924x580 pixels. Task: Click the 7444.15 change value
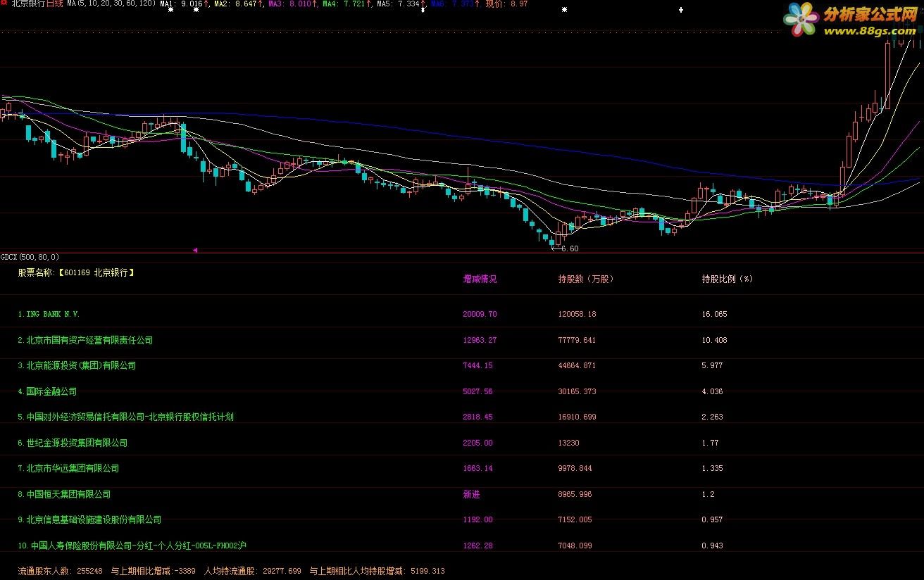click(477, 365)
